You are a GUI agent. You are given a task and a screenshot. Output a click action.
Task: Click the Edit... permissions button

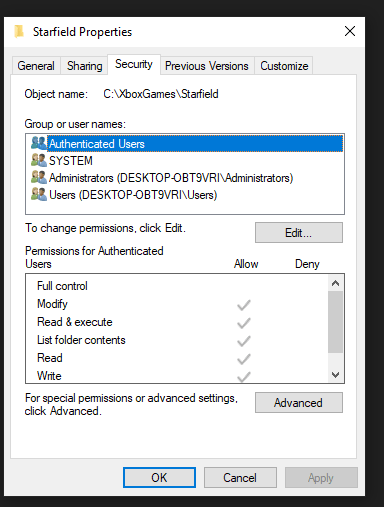(x=299, y=233)
